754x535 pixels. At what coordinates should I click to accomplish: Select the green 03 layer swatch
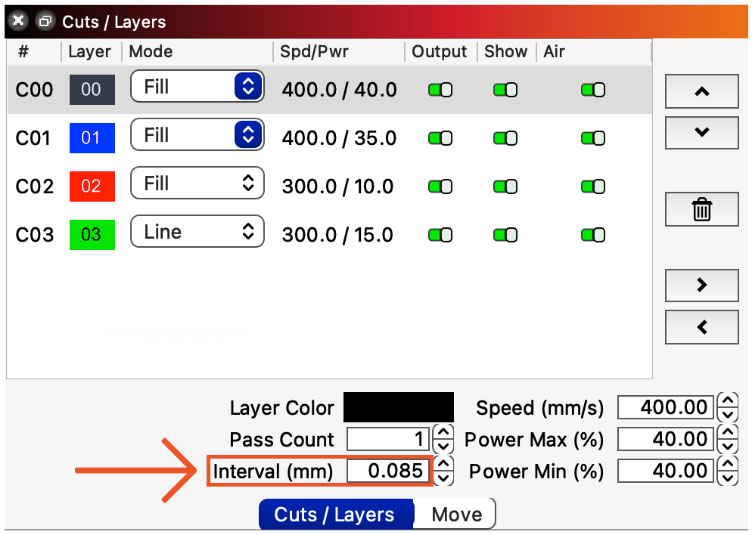click(92, 235)
